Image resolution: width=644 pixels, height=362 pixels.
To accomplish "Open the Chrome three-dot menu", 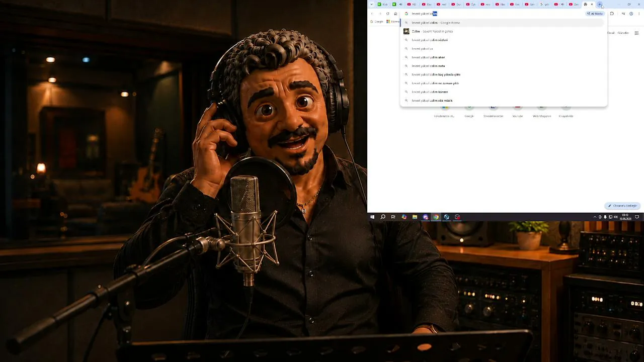I will pos(639,14).
